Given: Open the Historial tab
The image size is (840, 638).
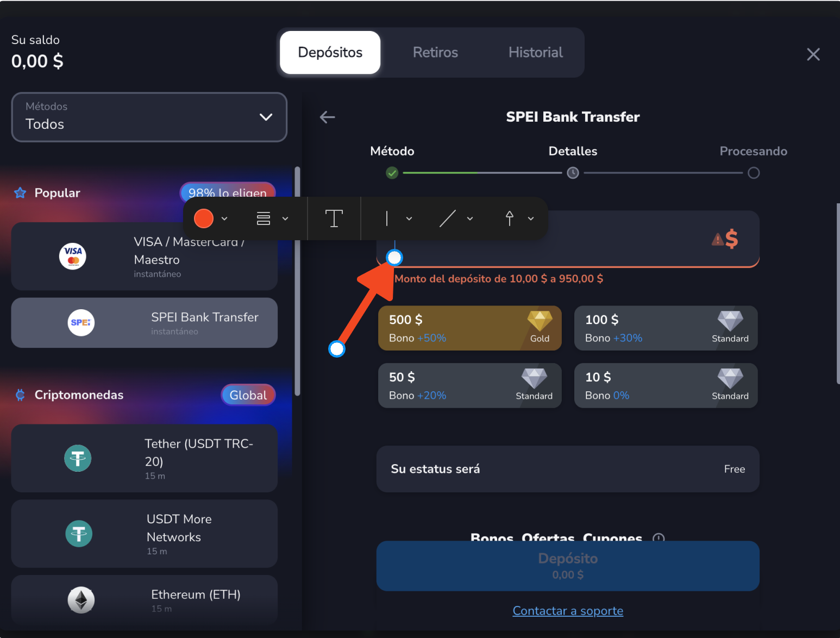Looking at the screenshot, I should point(535,52).
